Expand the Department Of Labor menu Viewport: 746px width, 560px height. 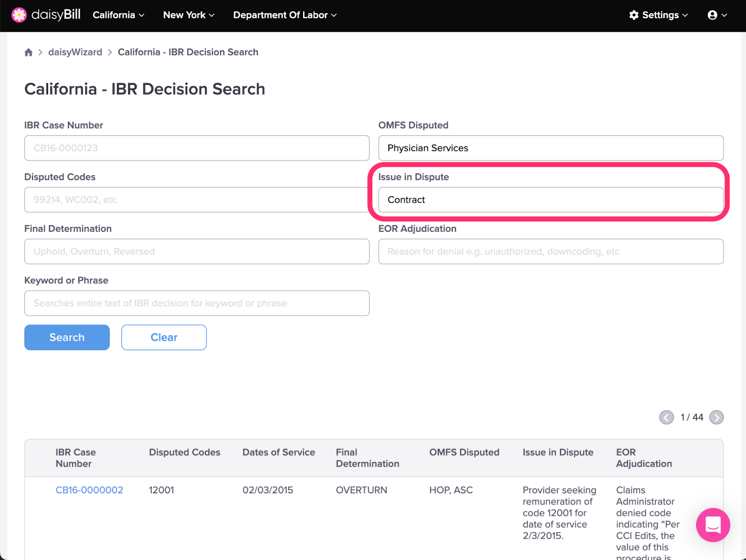coord(285,15)
